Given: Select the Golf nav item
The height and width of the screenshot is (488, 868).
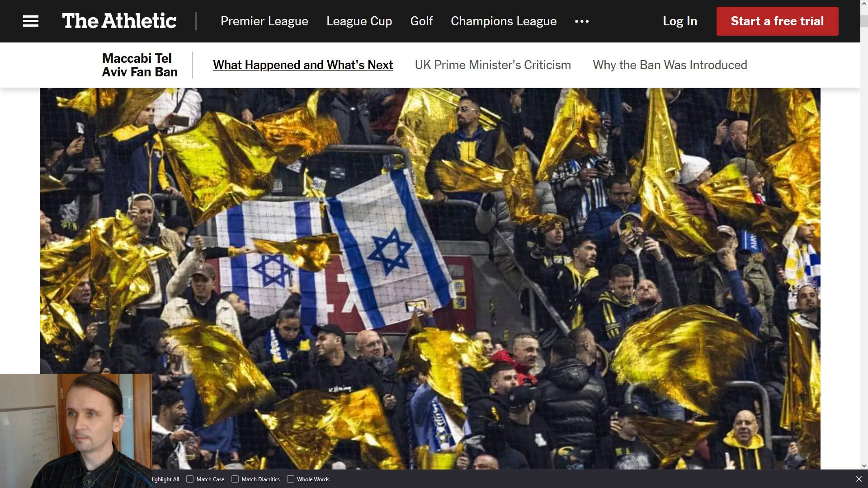Looking at the screenshot, I should pos(421,21).
